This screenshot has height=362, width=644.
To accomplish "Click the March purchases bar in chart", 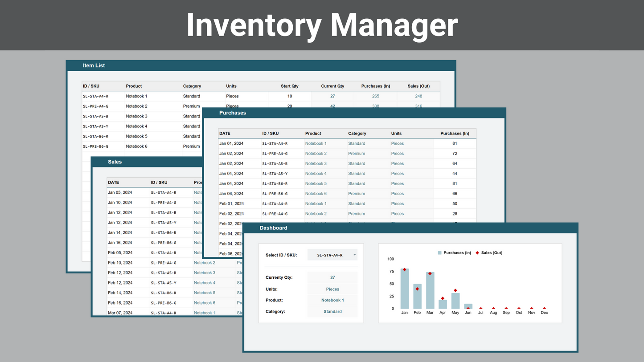I will tap(430, 292).
